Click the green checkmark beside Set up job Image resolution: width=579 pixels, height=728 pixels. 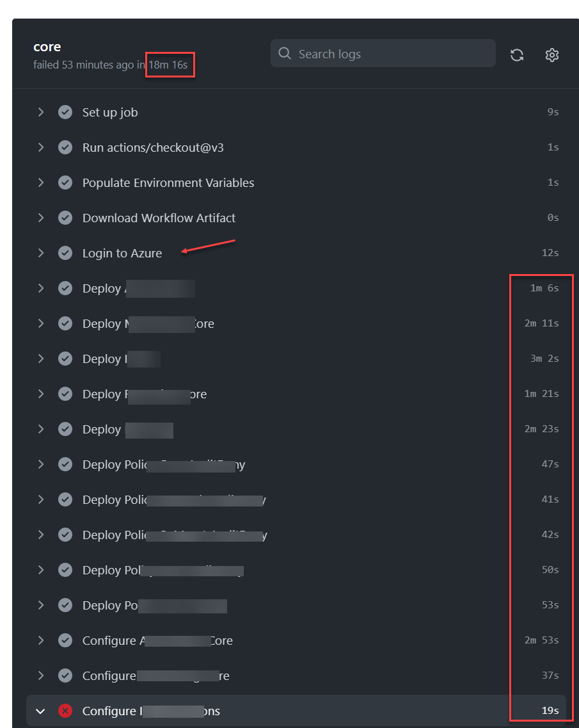click(x=65, y=111)
